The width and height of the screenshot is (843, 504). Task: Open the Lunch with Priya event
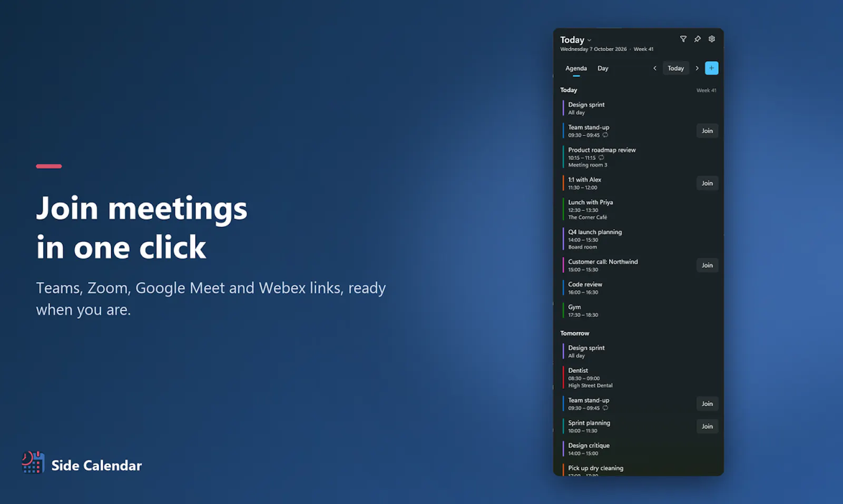point(639,210)
